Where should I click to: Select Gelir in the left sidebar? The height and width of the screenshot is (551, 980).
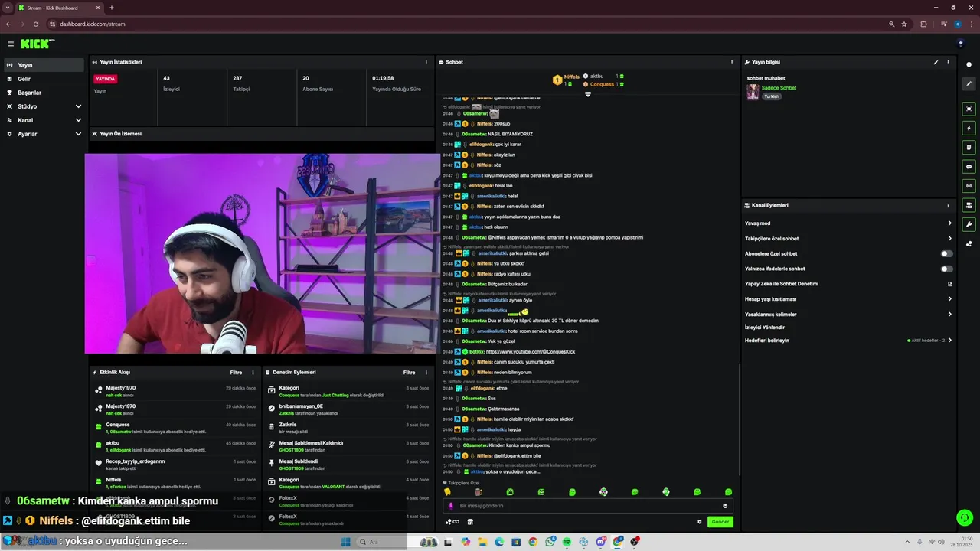coord(44,79)
